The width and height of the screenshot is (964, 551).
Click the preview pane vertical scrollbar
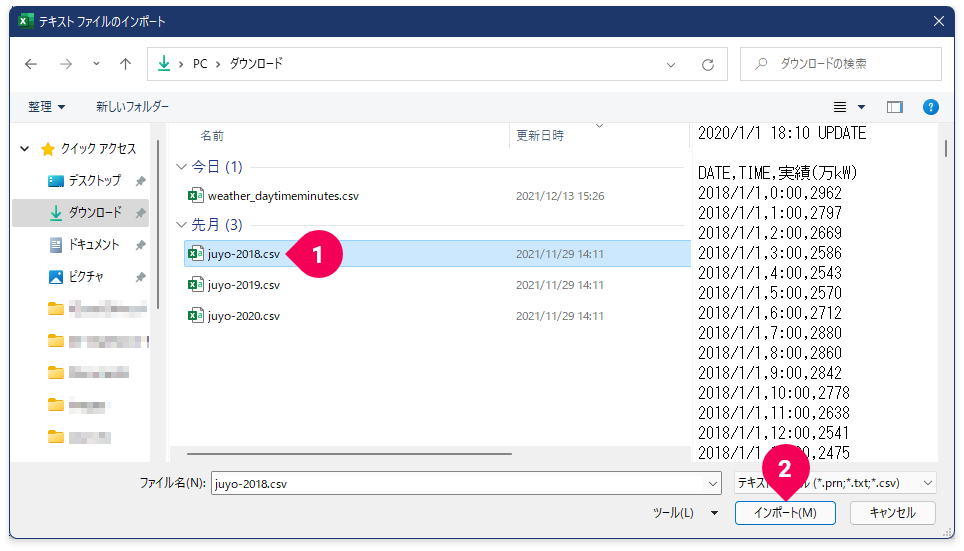pos(946,148)
